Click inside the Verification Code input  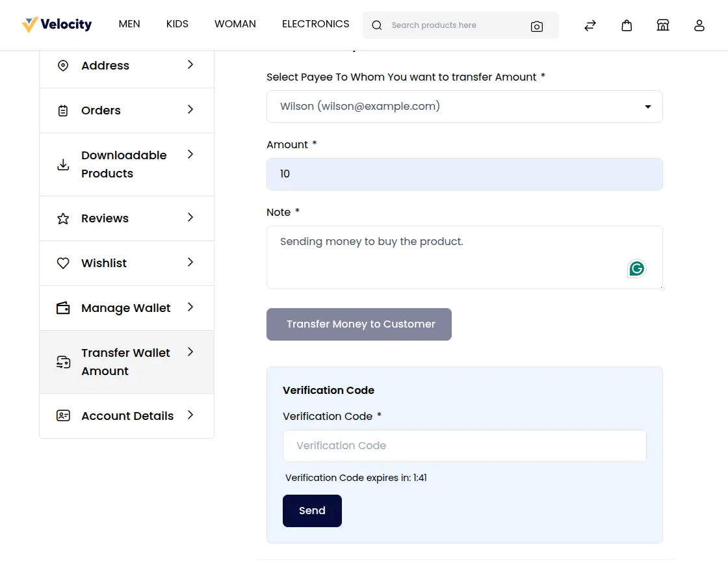464,446
